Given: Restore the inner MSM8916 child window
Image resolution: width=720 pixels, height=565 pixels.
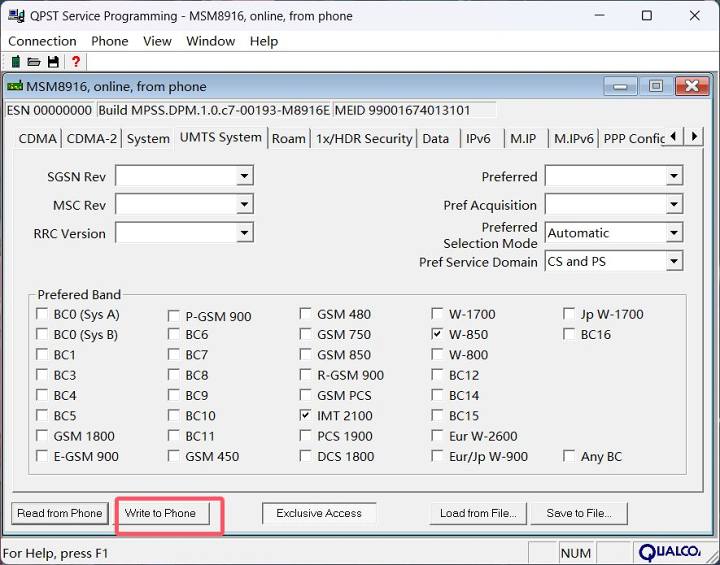Looking at the screenshot, I should tap(656, 86).
